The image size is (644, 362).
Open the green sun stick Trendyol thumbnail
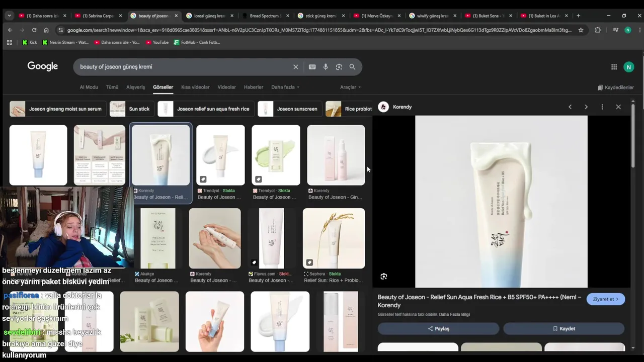pyautogui.click(x=276, y=155)
